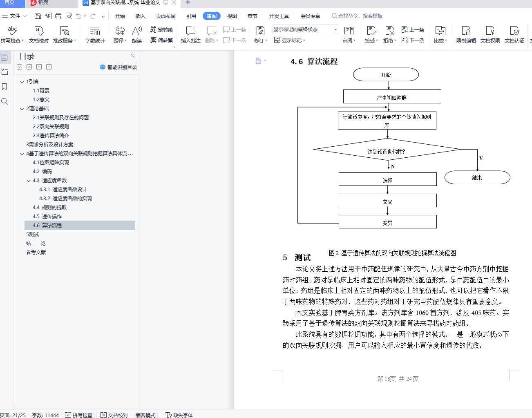Click the plus box icon under 目录 heading
Viewport: 532px width, 418px height.
(x=39, y=67)
